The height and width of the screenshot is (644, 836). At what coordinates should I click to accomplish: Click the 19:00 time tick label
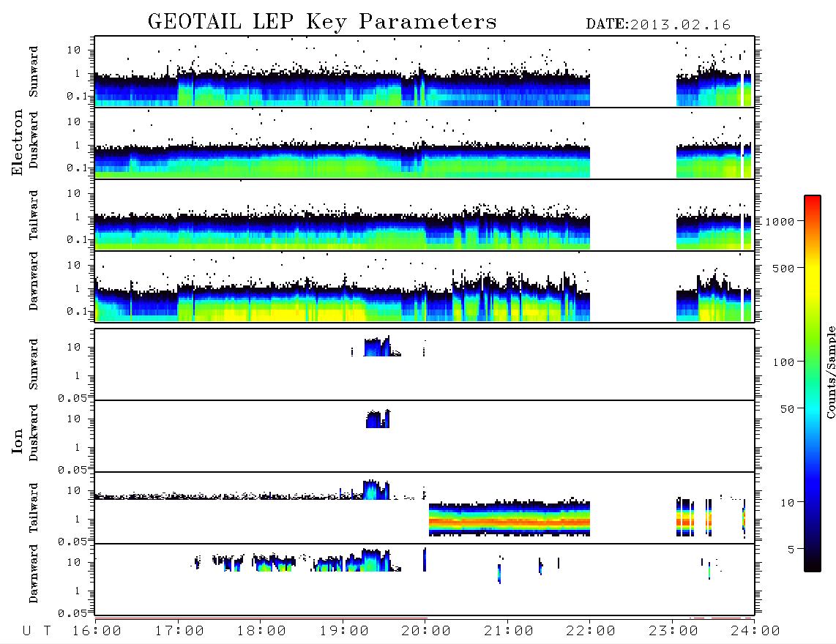click(x=344, y=631)
